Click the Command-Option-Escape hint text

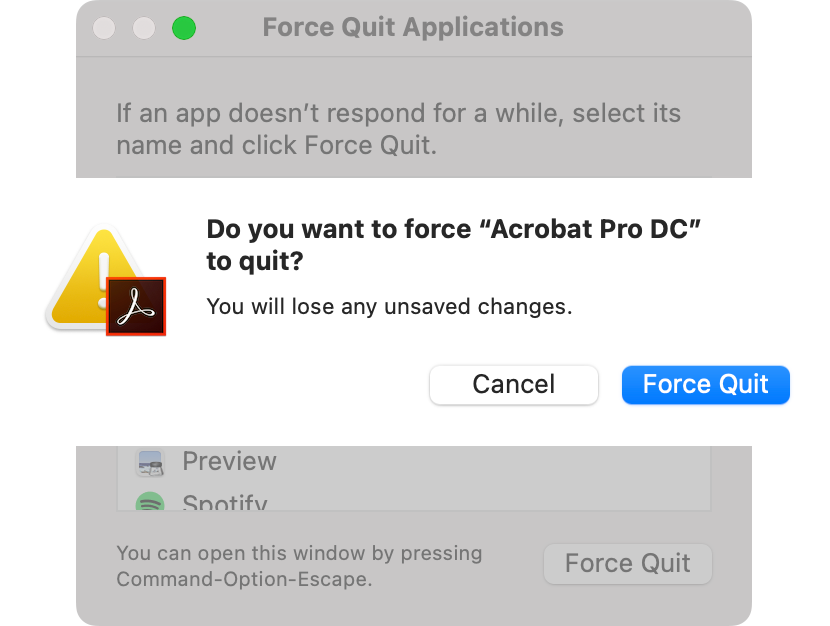[x=299, y=565]
